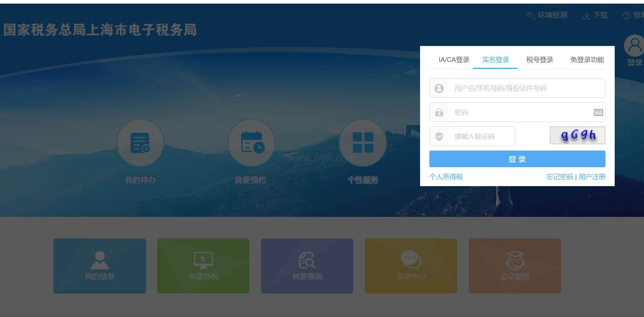Select the 个性服务 grid icon

click(x=363, y=143)
